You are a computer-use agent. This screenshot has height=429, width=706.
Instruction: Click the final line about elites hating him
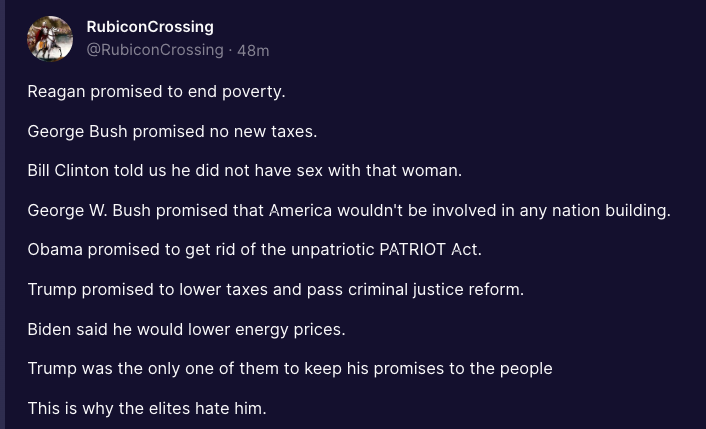[x=147, y=408]
